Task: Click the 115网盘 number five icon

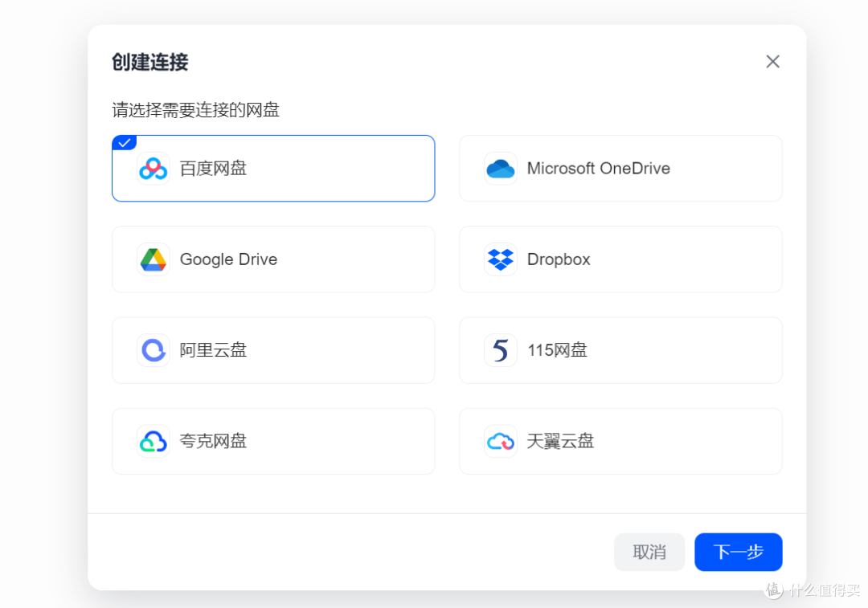Action: pos(501,350)
